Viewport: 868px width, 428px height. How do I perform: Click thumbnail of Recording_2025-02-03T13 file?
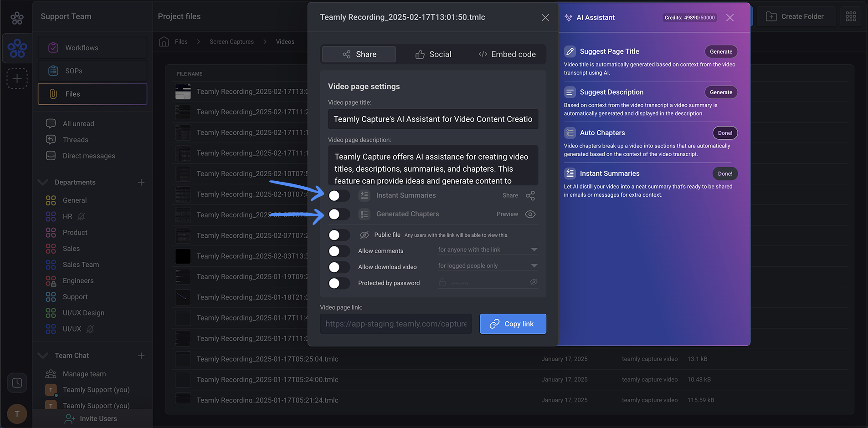coord(183,256)
